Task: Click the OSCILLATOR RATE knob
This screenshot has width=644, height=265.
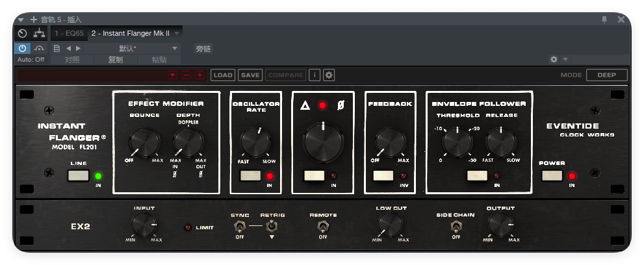Action: click(255, 142)
